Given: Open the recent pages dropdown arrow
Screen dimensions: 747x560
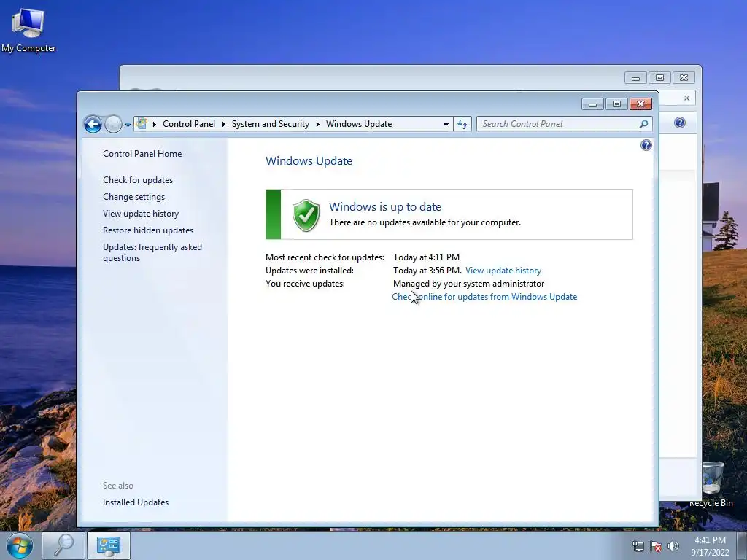Looking at the screenshot, I should 128,125.
